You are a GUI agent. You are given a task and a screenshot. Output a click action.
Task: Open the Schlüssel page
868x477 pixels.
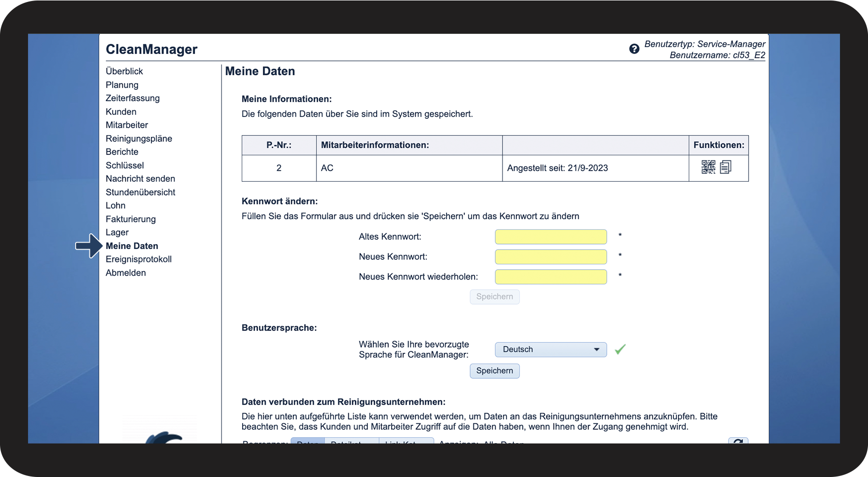pyautogui.click(x=125, y=166)
